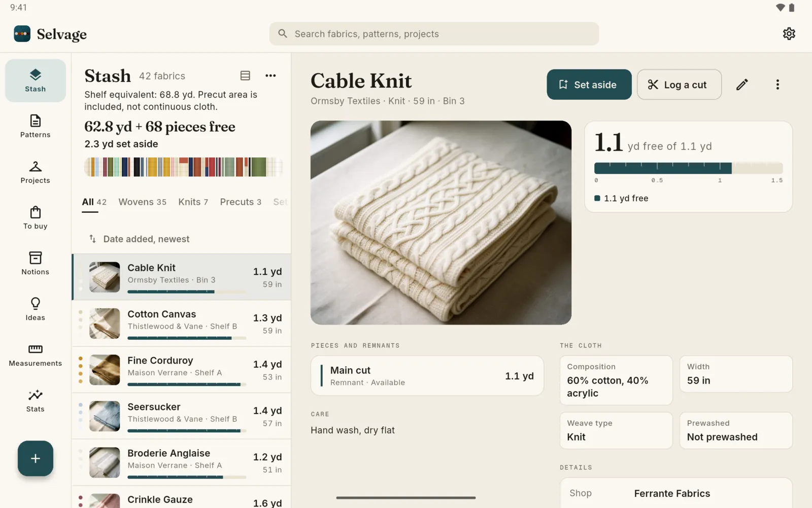
Task: Click the add new fabric plus button
Action: click(36, 458)
